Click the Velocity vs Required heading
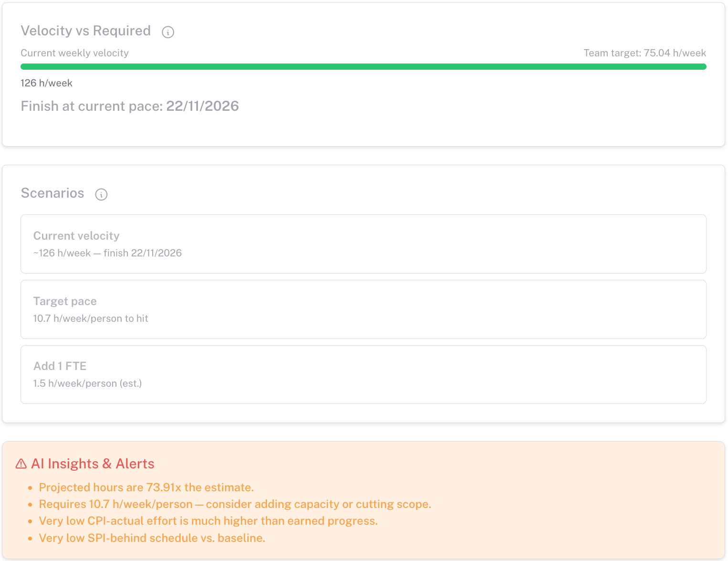Image resolution: width=728 pixels, height=561 pixels. (86, 31)
